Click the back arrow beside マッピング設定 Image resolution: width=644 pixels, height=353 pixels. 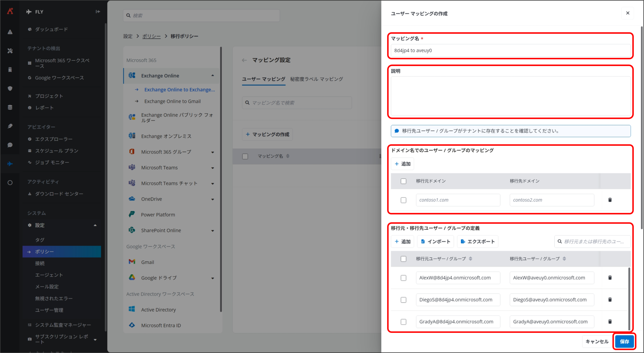244,60
